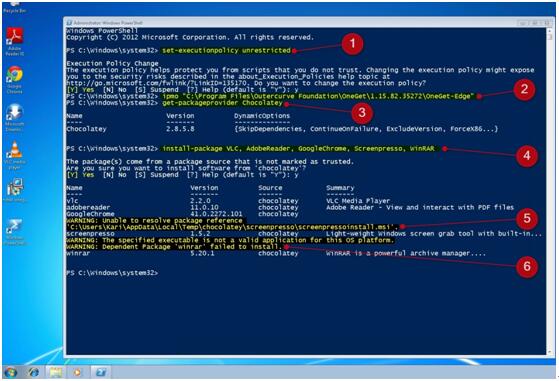
Task: Click the PowerShell window title bar
Action: [x=292, y=23]
